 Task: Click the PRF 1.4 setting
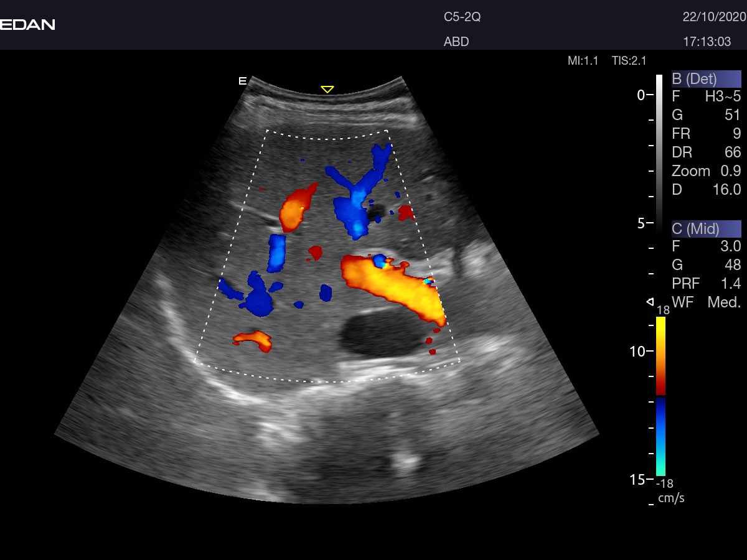click(706, 284)
